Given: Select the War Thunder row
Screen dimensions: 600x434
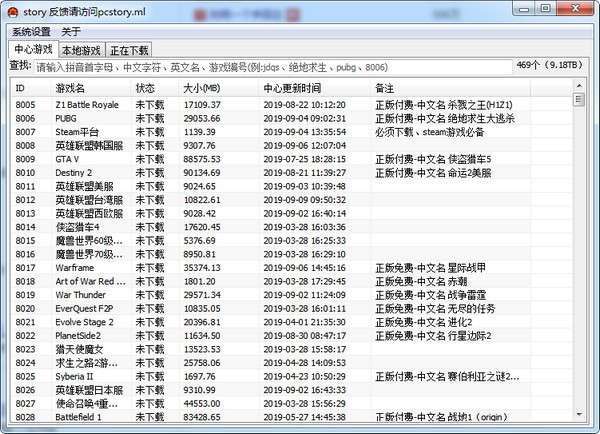Looking at the screenshot, I should point(291,295).
